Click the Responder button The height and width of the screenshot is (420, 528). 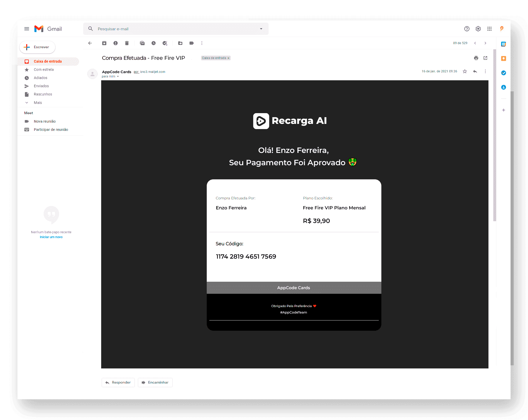(118, 382)
